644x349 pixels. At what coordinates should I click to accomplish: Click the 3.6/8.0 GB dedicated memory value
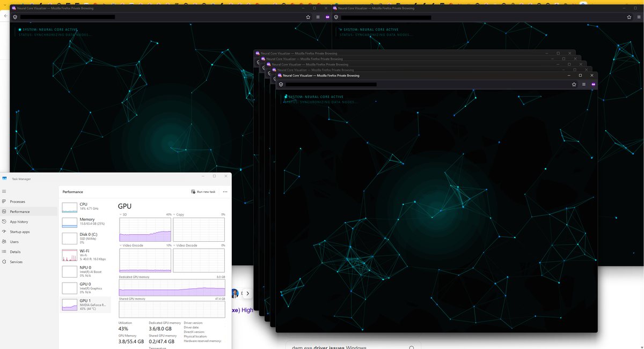(x=160, y=329)
